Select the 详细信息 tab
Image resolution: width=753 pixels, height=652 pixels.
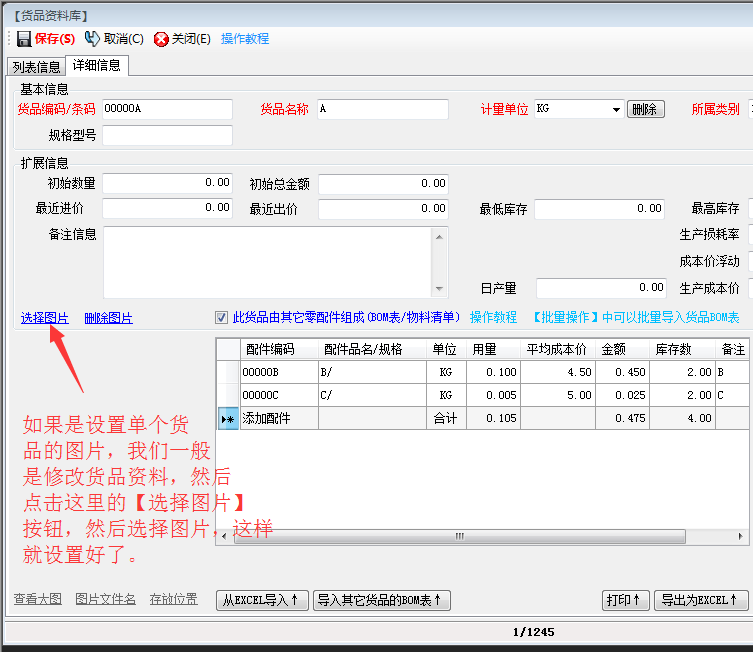97,66
